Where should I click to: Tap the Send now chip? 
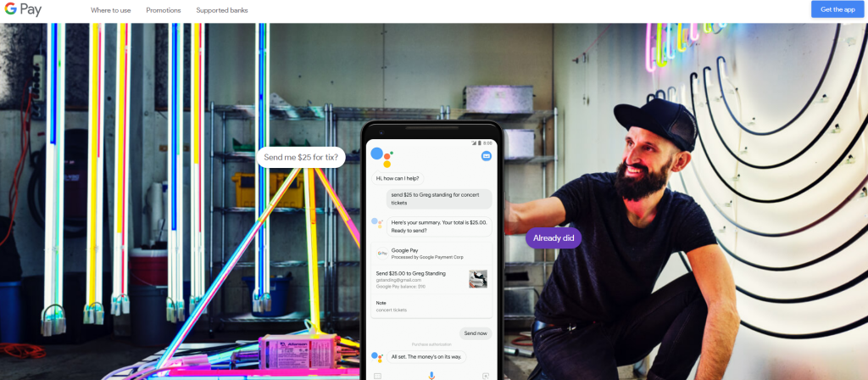point(476,332)
